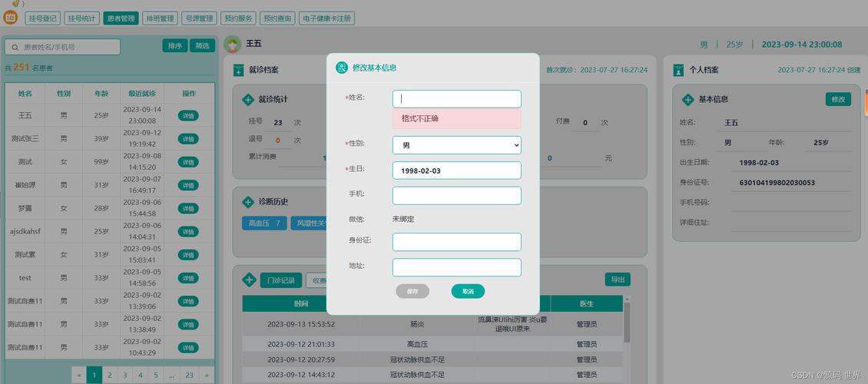
Task: Click the app logo icon beside the tabs
Action: click(10, 17)
